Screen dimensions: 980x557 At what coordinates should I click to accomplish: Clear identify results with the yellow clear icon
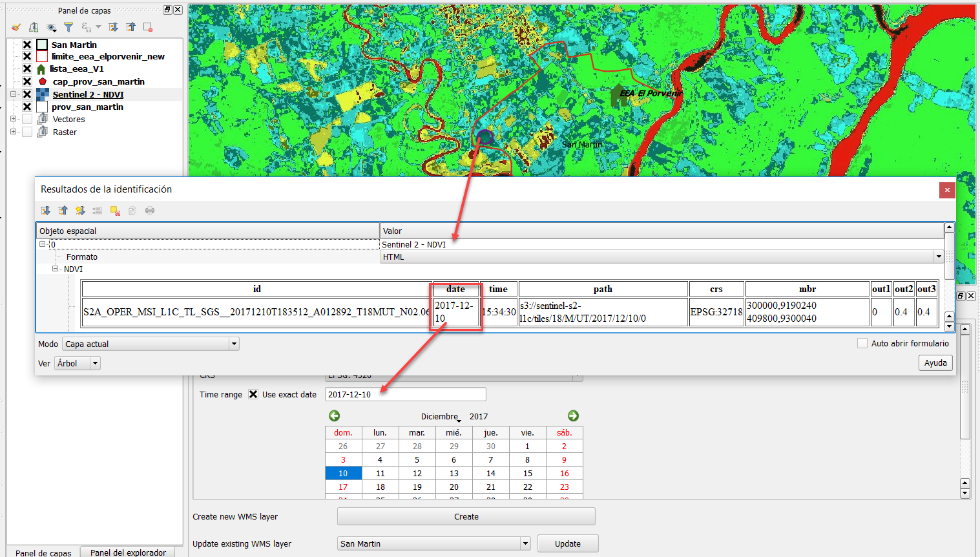[115, 210]
